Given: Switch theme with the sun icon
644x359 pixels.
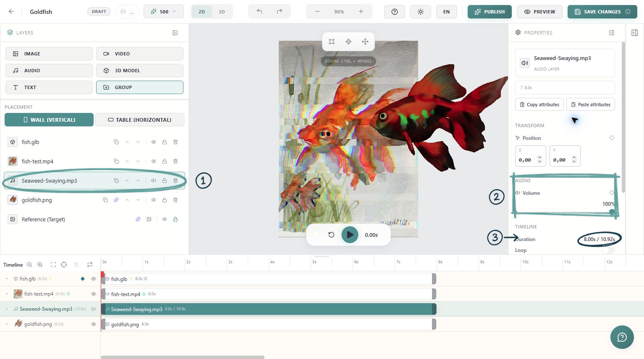Looking at the screenshot, I should coord(421,12).
